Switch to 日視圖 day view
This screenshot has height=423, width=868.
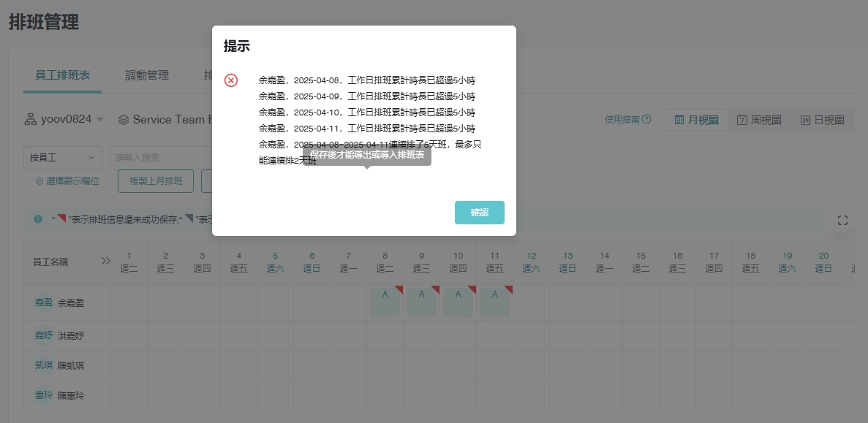point(822,120)
